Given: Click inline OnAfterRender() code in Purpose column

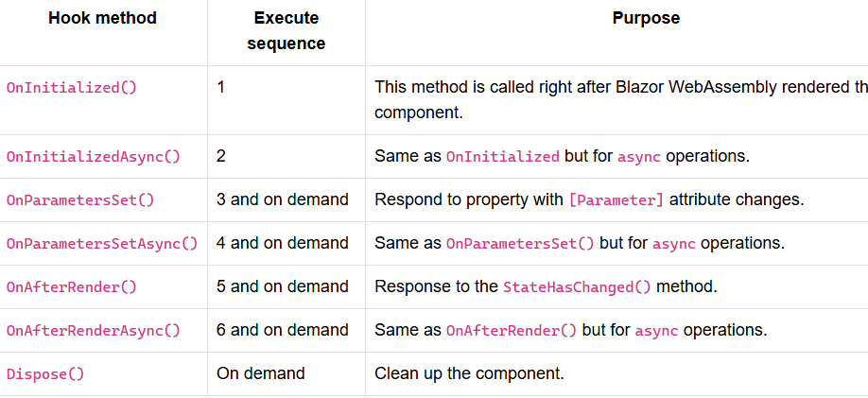Looking at the screenshot, I should (512, 331).
